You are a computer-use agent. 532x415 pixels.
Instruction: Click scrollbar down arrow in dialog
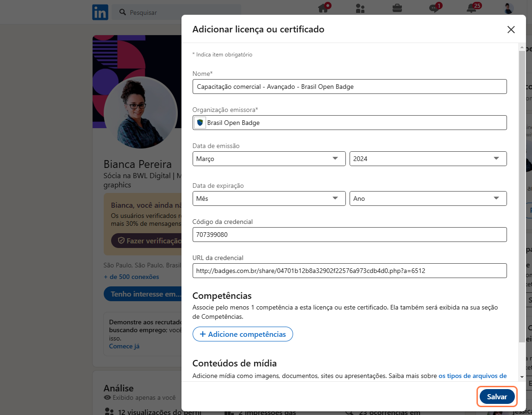522,377
